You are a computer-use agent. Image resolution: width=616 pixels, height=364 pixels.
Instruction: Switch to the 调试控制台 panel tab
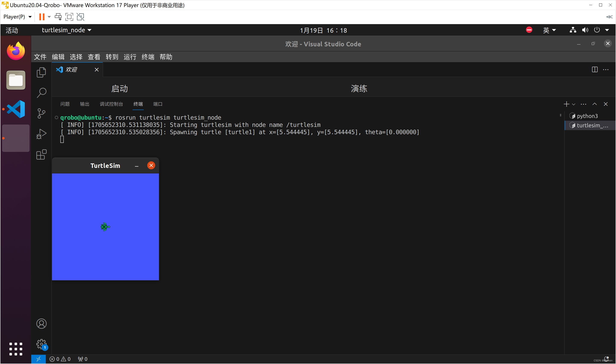111,104
